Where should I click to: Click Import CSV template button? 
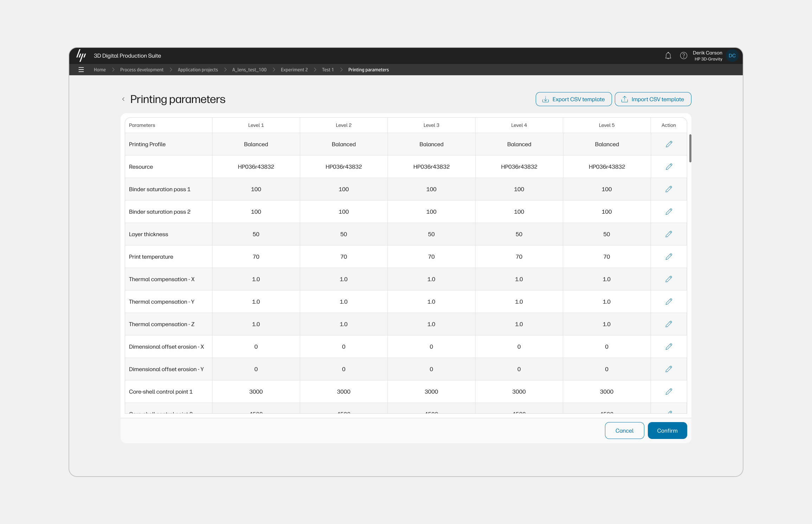653,99
